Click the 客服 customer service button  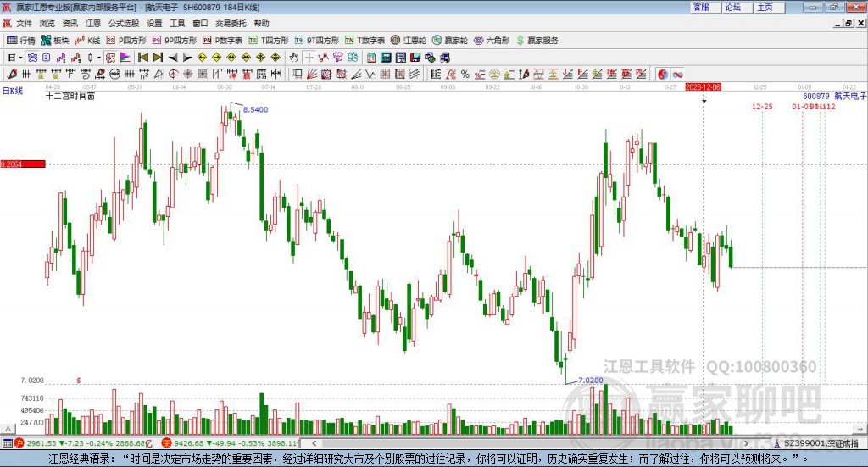(x=704, y=7)
